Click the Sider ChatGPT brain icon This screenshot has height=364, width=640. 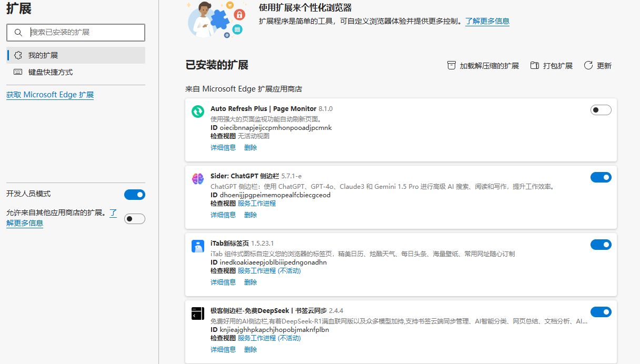198,179
